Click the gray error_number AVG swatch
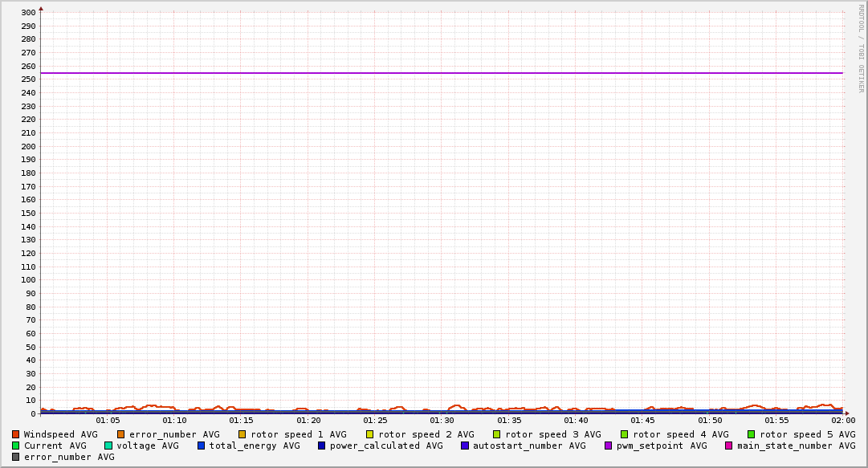 [x=16, y=457]
